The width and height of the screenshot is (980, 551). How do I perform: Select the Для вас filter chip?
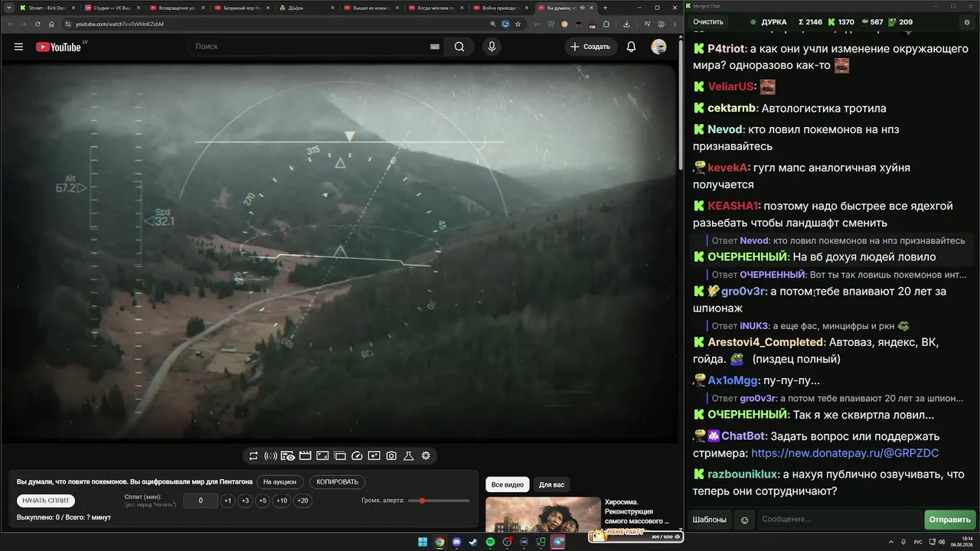pos(551,484)
